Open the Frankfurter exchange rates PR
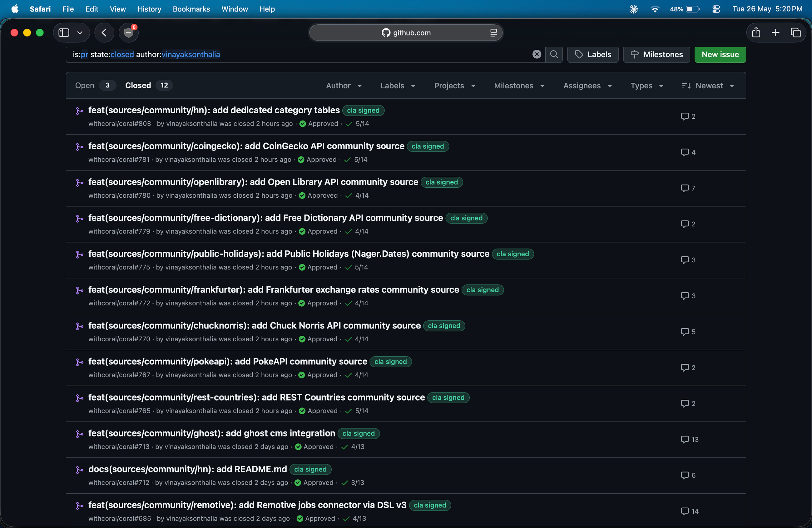 [274, 289]
